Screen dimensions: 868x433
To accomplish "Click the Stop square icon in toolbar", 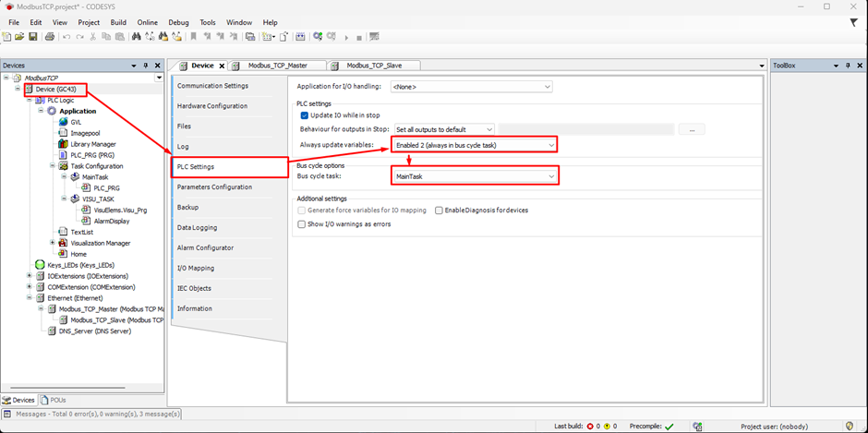I will coord(358,38).
